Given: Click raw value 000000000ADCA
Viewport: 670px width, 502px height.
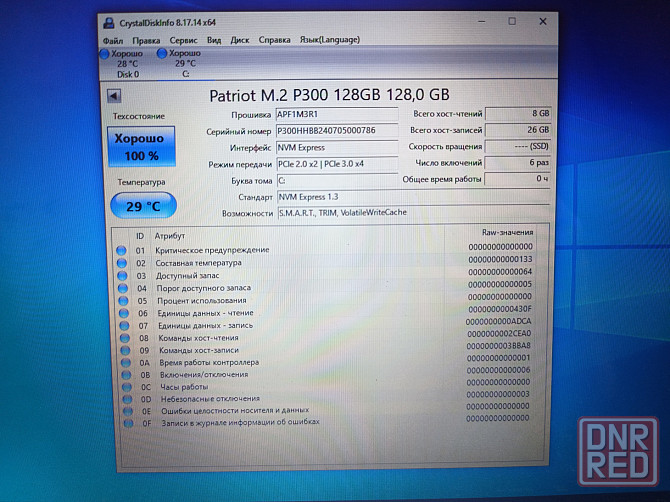Looking at the screenshot, I should (x=499, y=321).
